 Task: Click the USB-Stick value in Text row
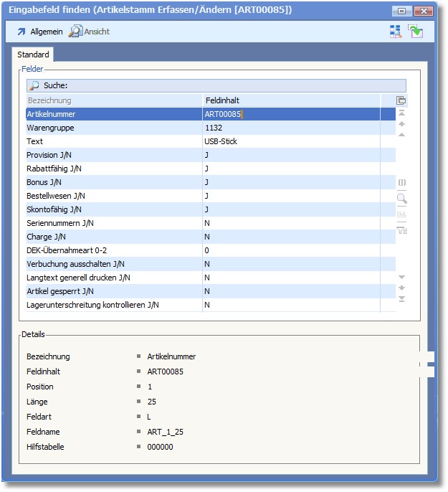[x=221, y=141]
